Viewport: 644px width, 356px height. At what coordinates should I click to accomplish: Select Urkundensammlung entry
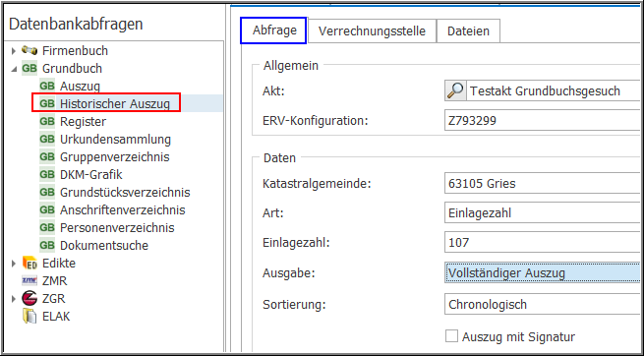coord(115,139)
